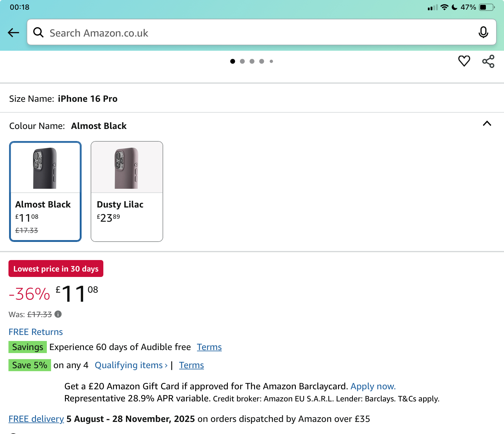Tap the share icon
This screenshot has width=504, height=434.
[488, 61]
